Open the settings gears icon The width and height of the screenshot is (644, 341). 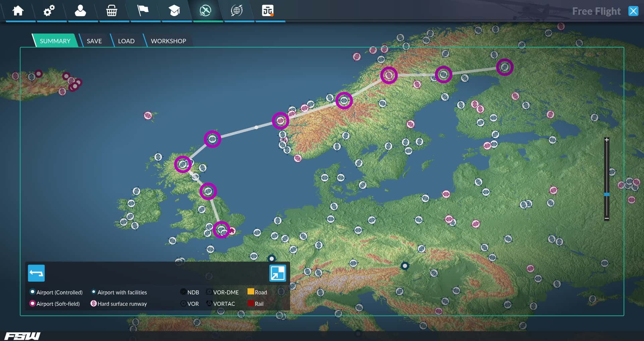coord(49,11)
